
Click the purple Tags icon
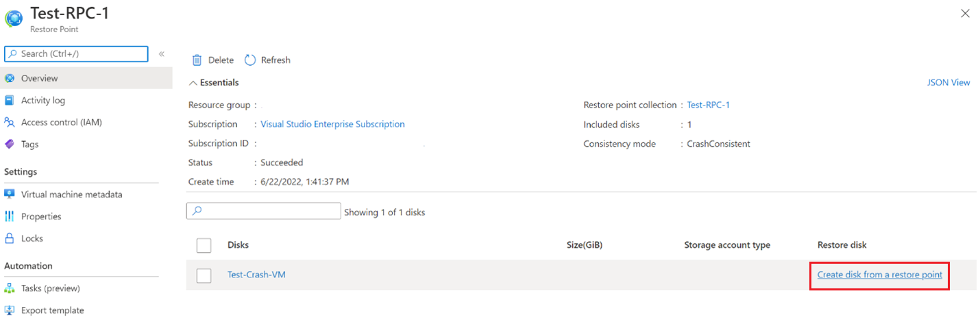pyautogui.click(x=10, y=145)
